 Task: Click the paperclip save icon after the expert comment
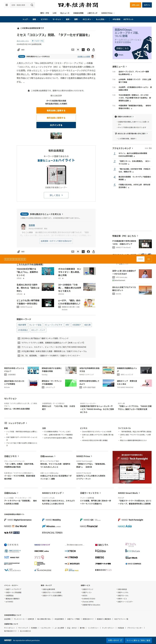(x=18, y=251)
